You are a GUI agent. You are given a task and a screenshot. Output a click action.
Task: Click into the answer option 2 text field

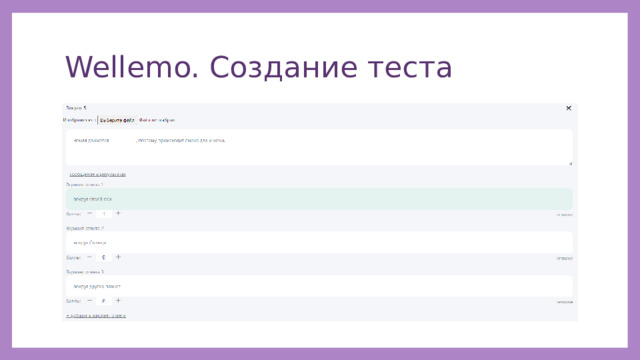319,242
